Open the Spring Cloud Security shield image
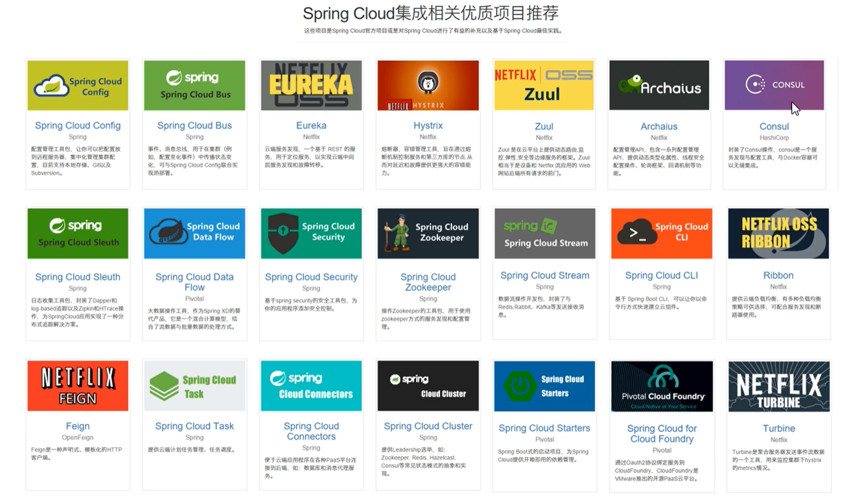Viewport: 849px width, 504px height. coord(312,234)
